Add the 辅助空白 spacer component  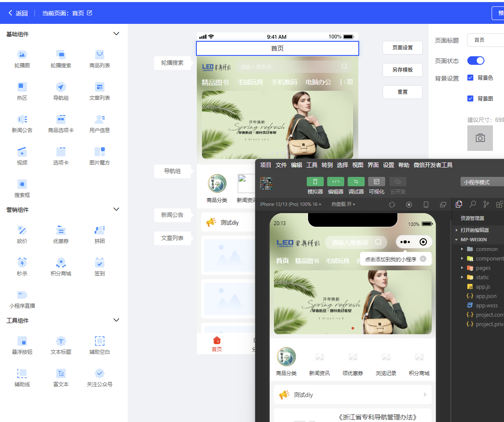(x=100, y=346)
